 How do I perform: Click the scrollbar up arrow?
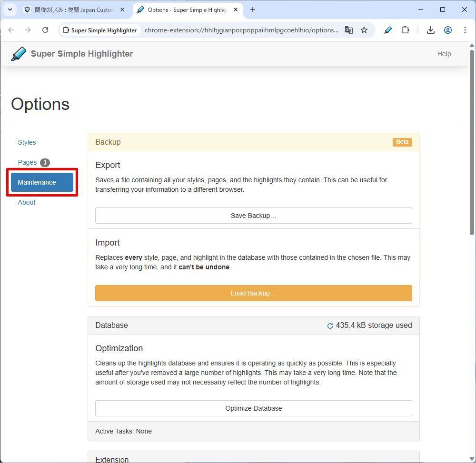472,46
